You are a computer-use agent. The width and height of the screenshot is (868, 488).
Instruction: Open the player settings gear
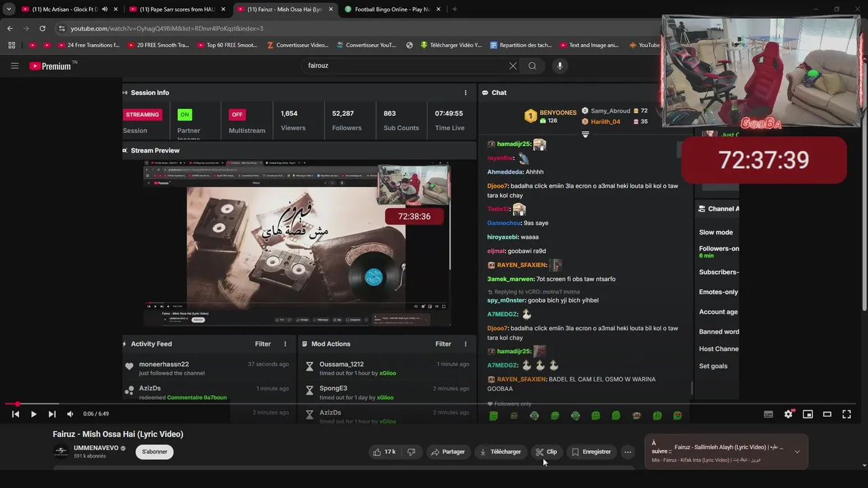coord(788,414)
